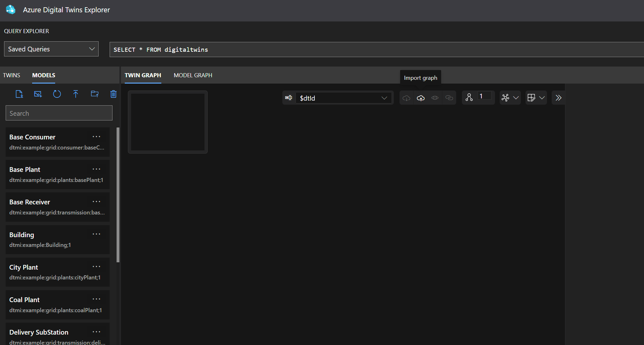Expand the graph layout chevron dropdown

pos(516,98)
